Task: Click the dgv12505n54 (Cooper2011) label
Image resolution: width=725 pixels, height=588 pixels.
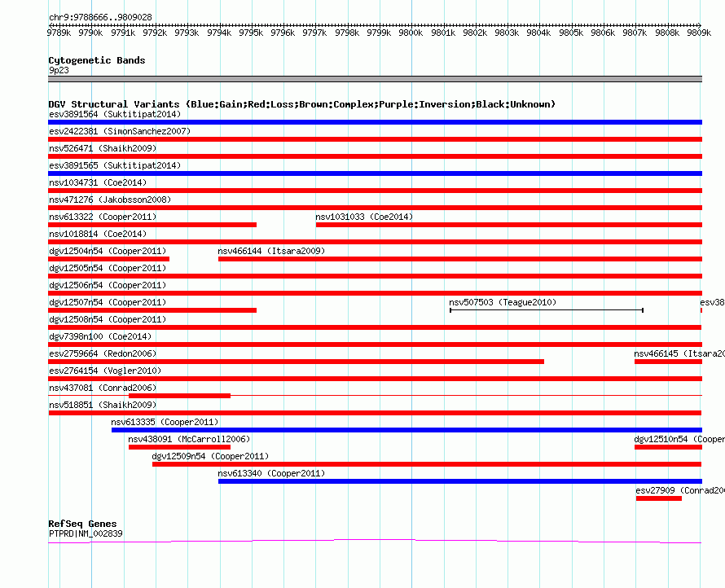Action: 108,268
